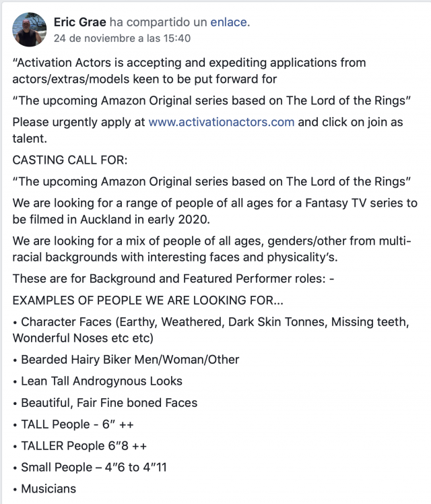
Task: Click the "Bearded Hairy Biker" bullet item
Action: tap(126, 359)
